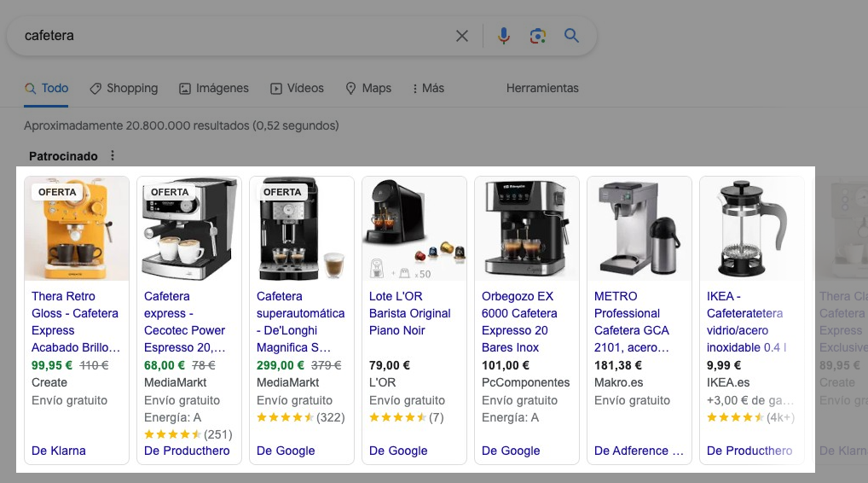Image resolution: width=868 pixels, height=483 pixels.
Task: Open IKEA French press product image
Action: [x=752, y=229]
